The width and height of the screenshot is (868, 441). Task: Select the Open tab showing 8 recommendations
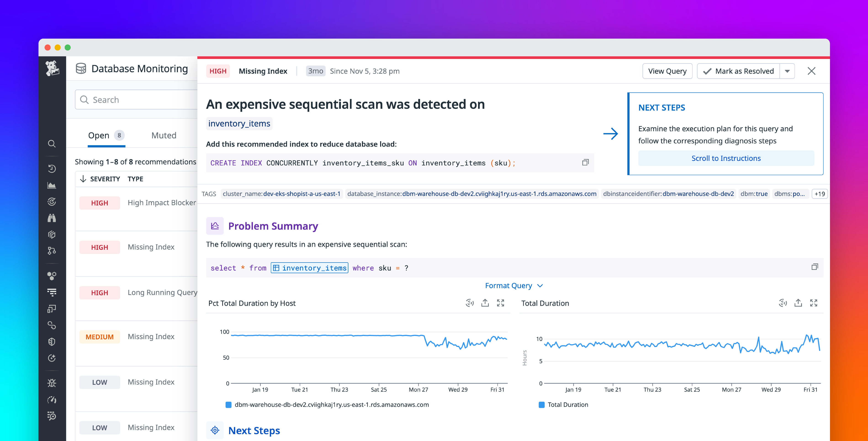coord(98,135)
